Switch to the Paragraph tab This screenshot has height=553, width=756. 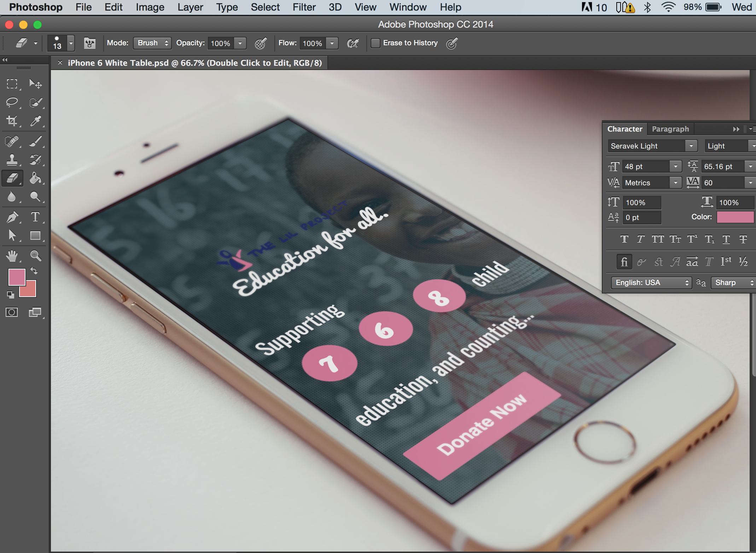(x=670, y=129)
